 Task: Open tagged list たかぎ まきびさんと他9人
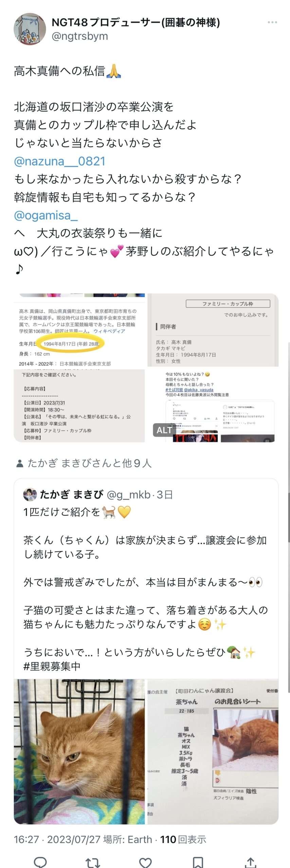point(89,463)
